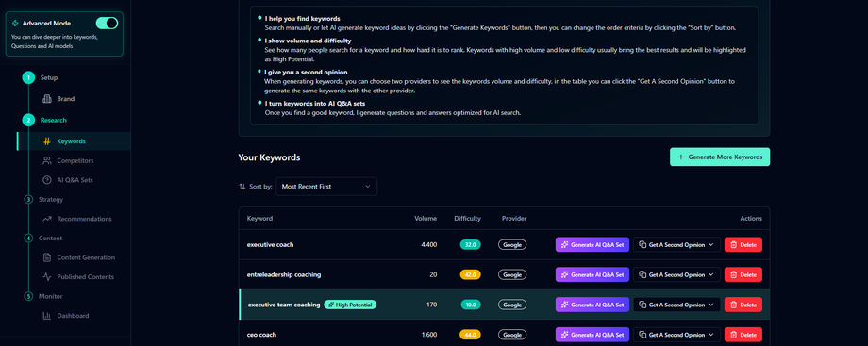Open AI Q&A Sets in sidebar
The width and height of the screenshot is (868, 346).
tap(75, 180)
